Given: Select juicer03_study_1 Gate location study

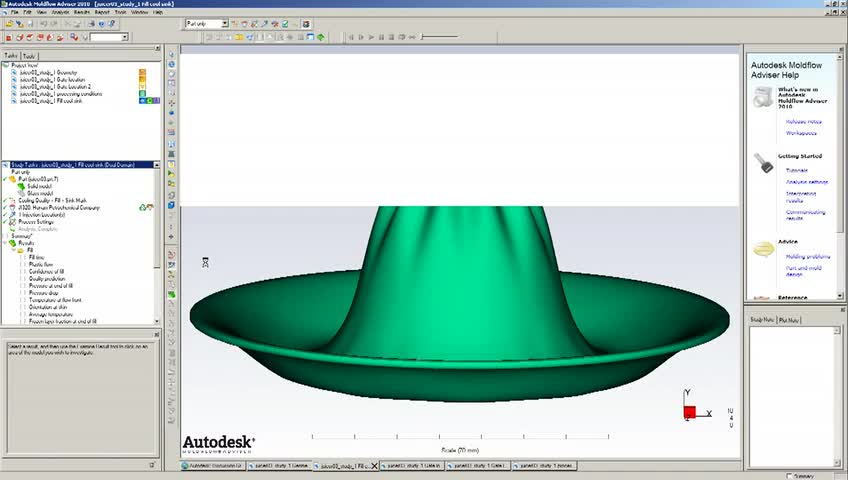Looking at the screenshot, I should (x=52, y=79).
